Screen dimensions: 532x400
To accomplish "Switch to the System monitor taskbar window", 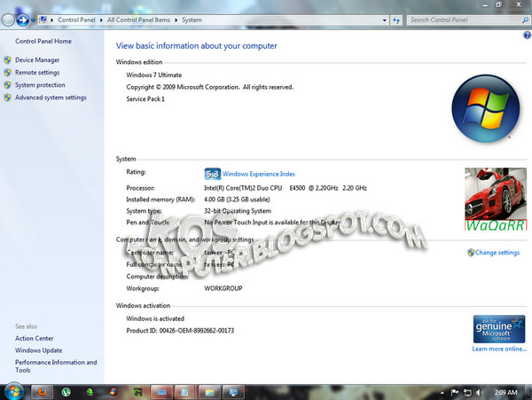I will (x=233, y=393).
